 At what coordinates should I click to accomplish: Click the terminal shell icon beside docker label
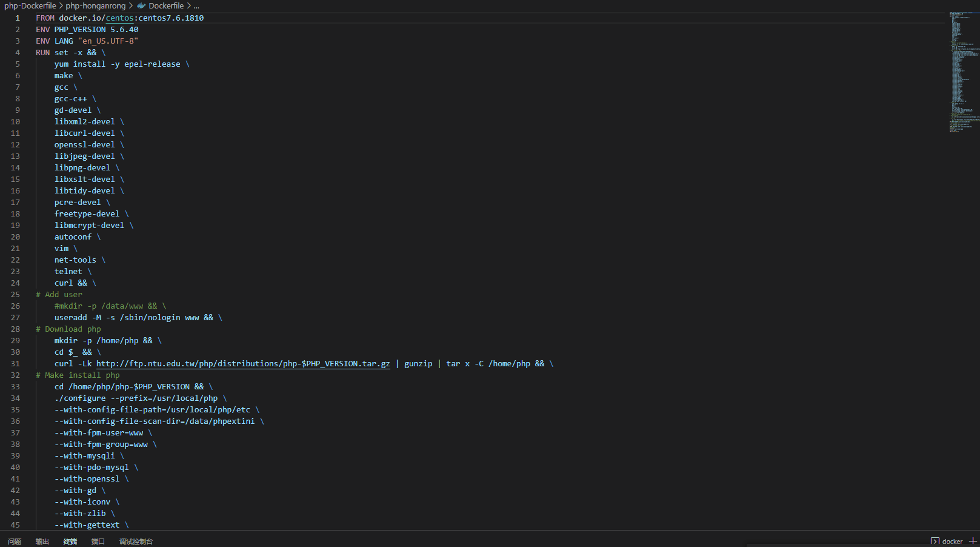[934, 540]
